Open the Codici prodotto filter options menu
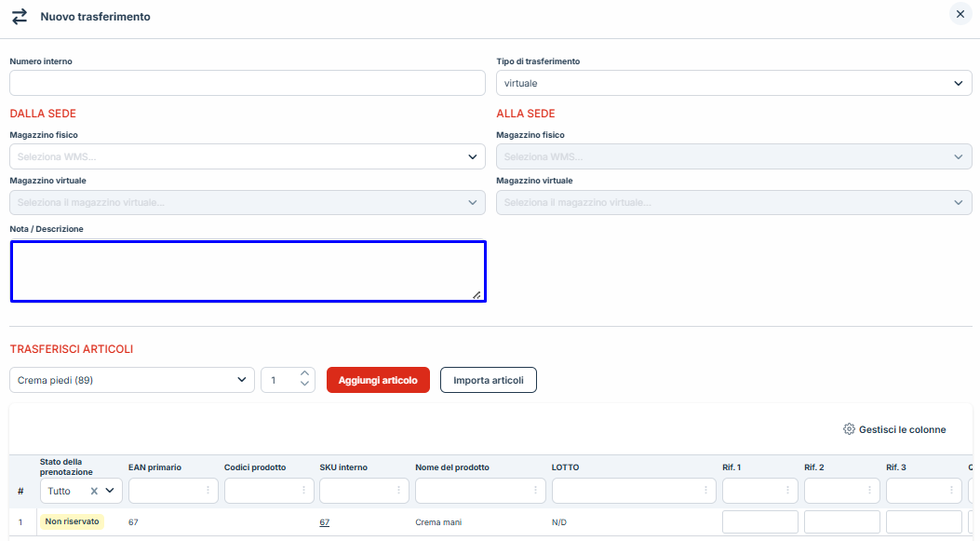The width and height of the screenshot is (980, 541). click(303, 491)
